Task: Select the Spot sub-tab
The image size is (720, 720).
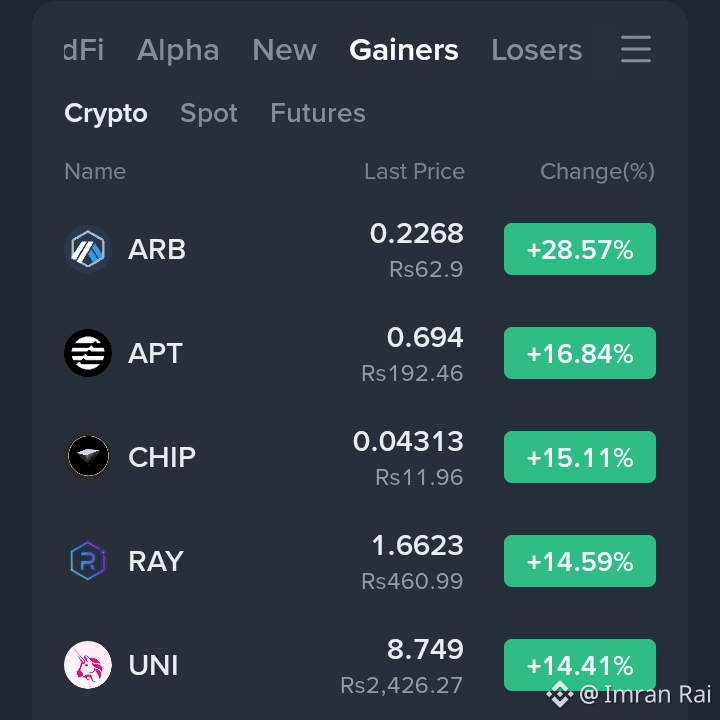Action: [x=209, y=113]
